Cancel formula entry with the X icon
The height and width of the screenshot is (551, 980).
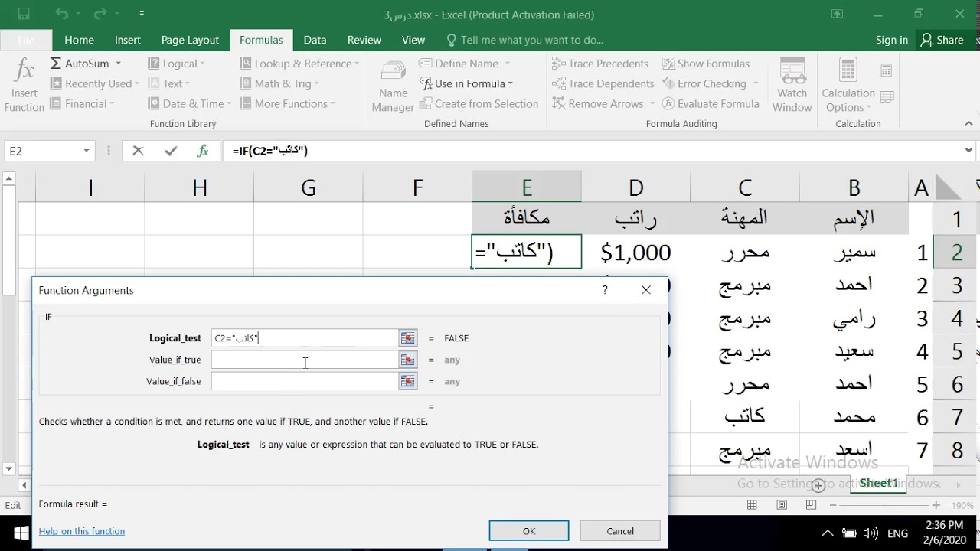[138, 151]
